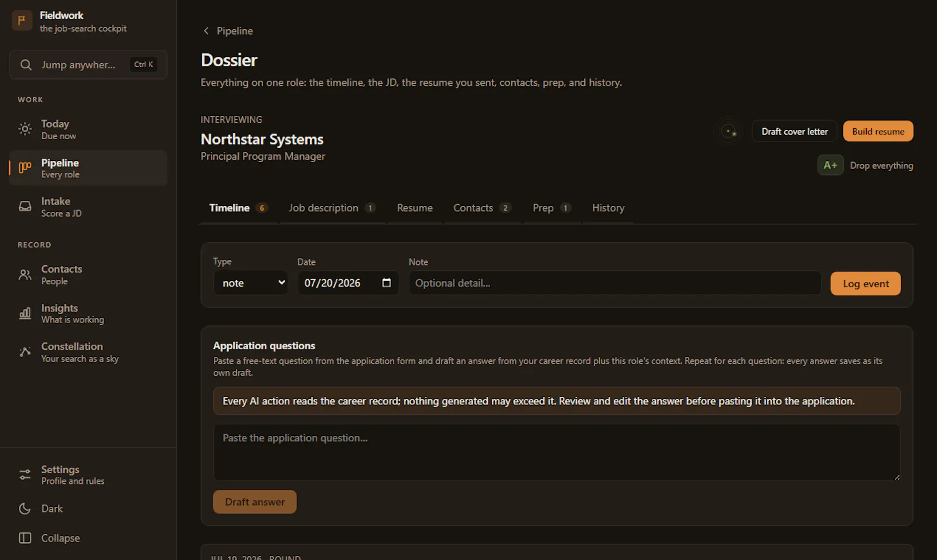Select Pipeline Every role in the sidebar
The image size is (937, 560).
(88, 168)
